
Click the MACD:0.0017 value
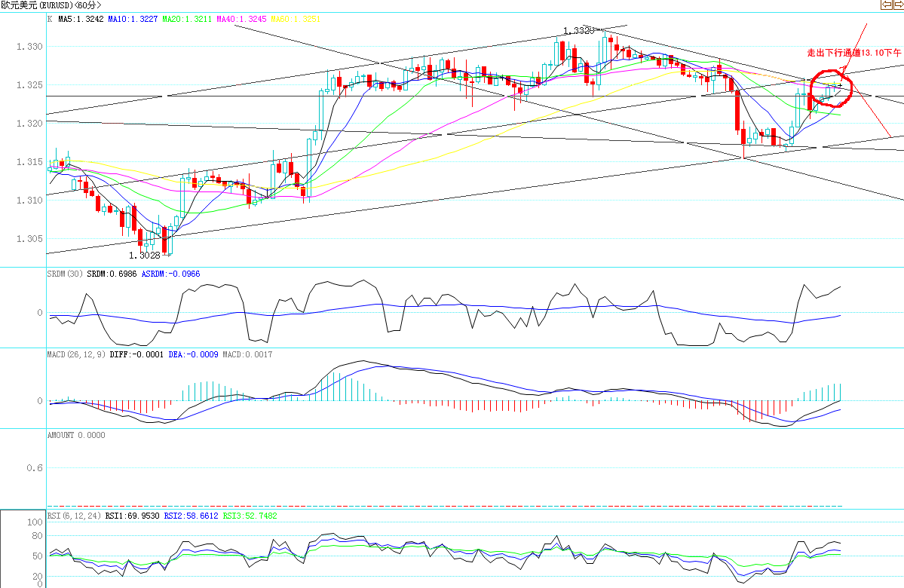tap(247, 354)
